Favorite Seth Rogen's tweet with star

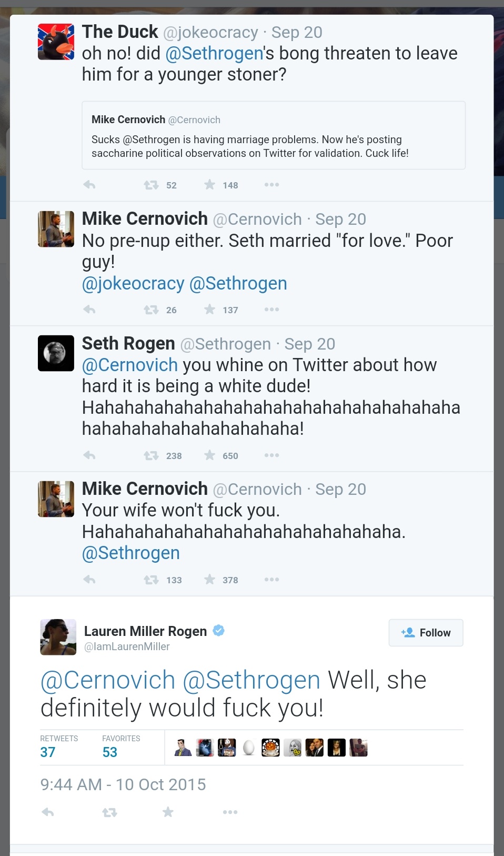point(210,455)
